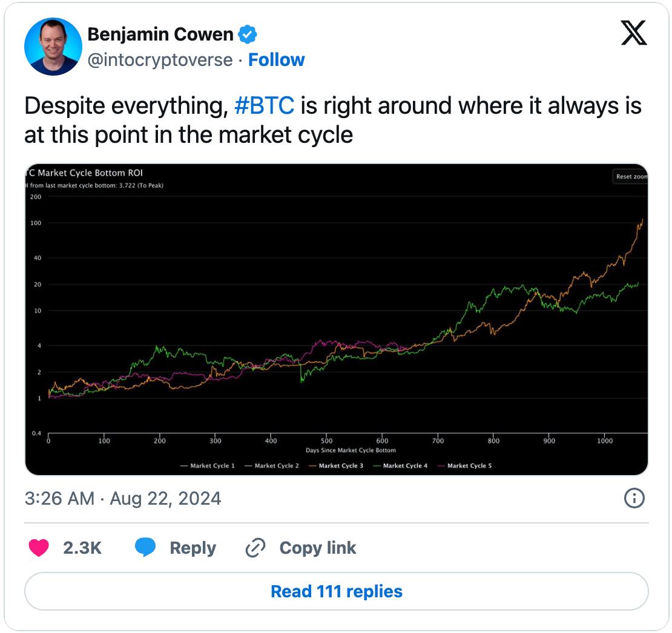Open the #BTC hashtag

pos(265,106)
